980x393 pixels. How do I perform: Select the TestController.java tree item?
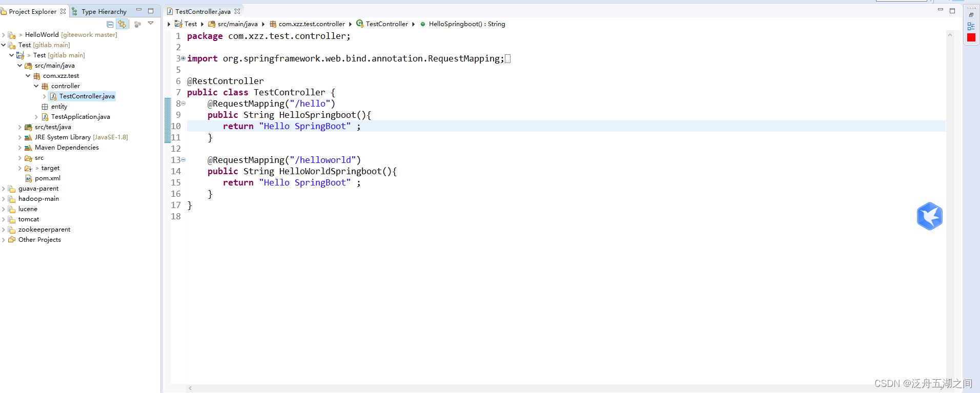87,96
